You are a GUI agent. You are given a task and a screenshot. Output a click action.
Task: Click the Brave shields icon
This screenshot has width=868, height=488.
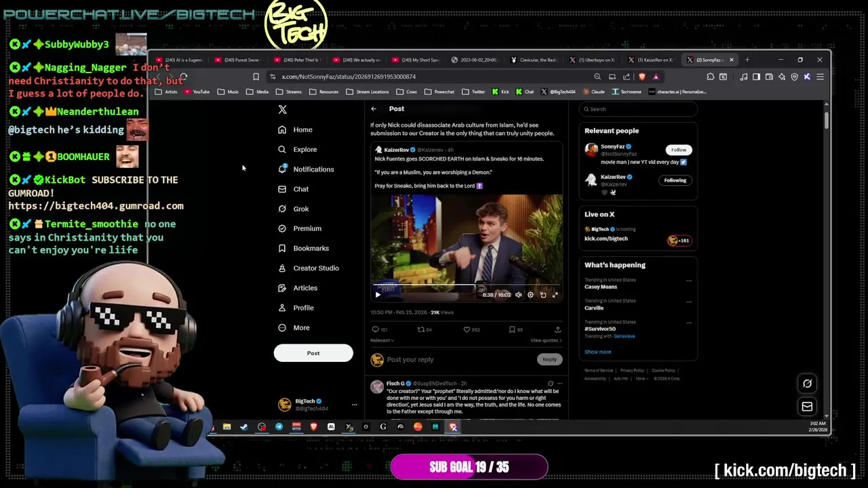642,77
